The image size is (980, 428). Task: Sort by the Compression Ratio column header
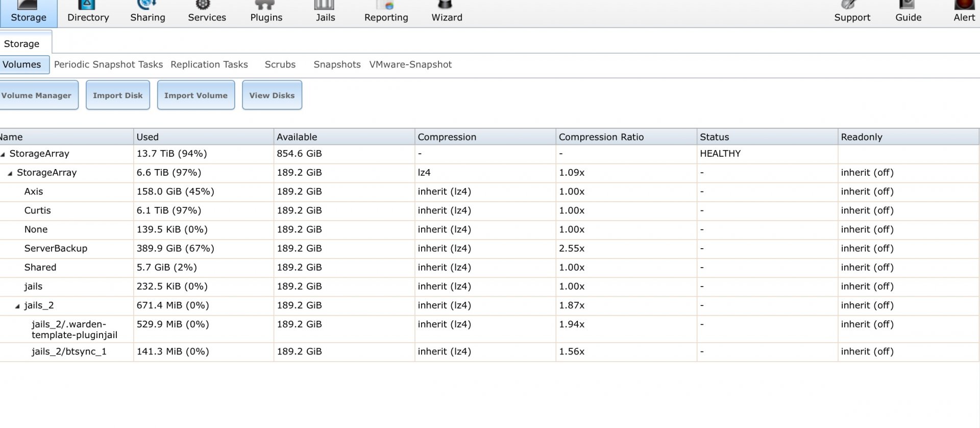[x=601, y=137]
